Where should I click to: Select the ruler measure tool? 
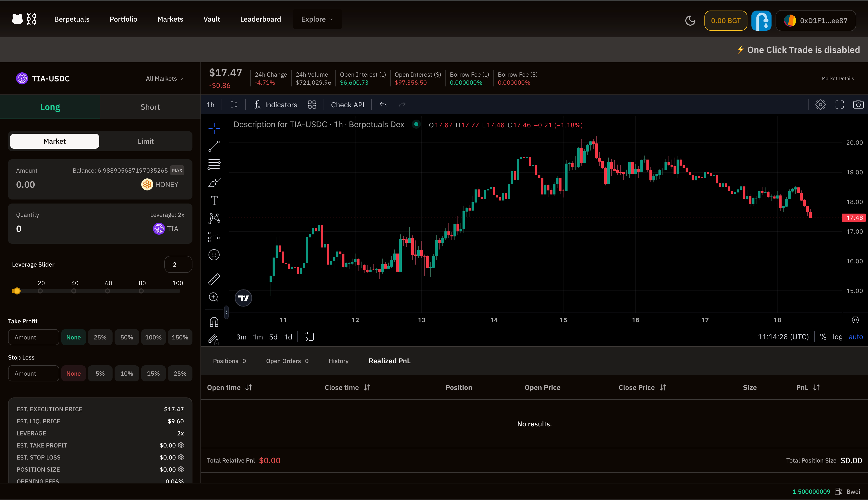coord(214,279)
